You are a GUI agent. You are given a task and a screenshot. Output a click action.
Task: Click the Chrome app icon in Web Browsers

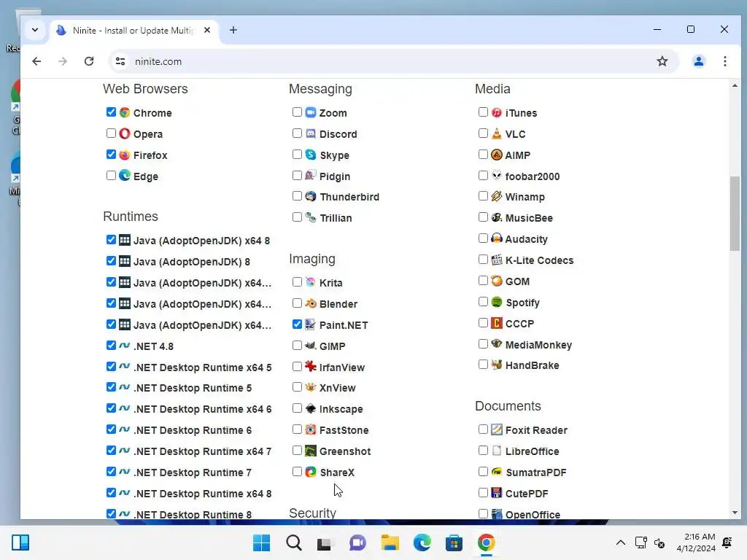coord(124,112)
